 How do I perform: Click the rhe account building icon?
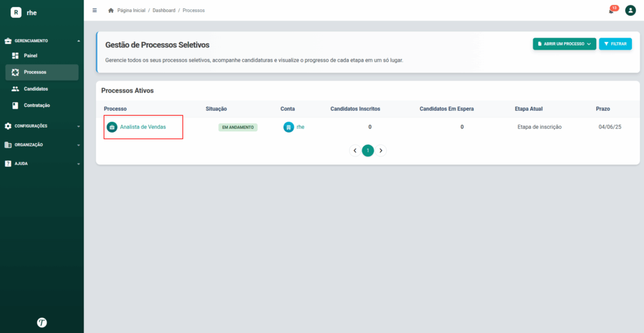289,127
